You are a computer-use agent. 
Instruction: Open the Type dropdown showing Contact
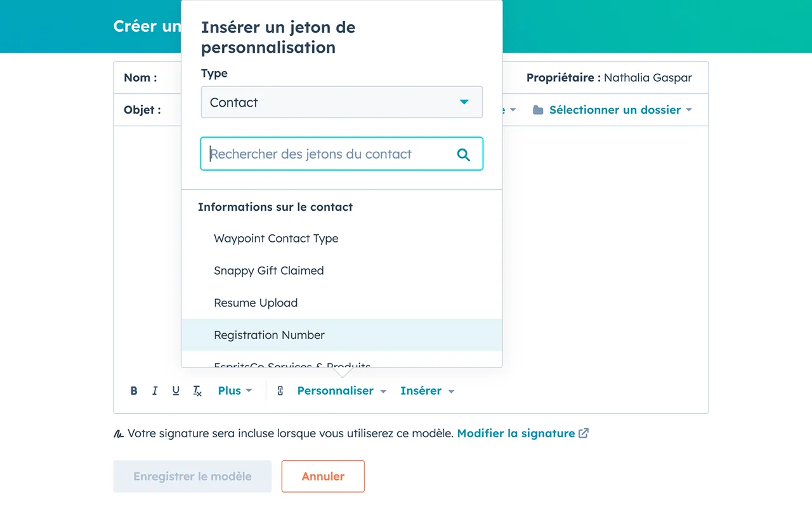(x=341, y=102)
